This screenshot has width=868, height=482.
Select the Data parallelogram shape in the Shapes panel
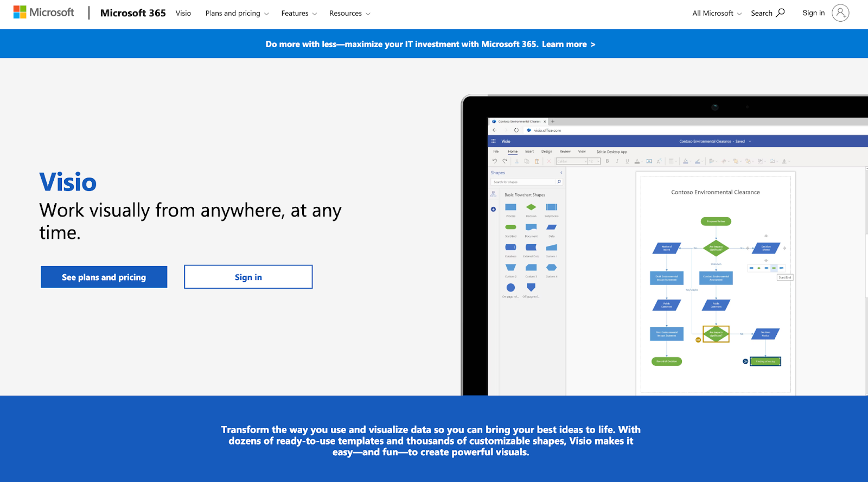(552, 227)
